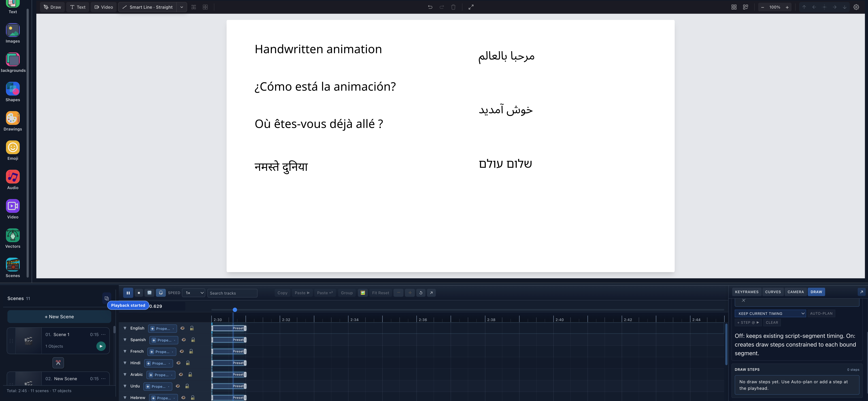The height and width of the screenshot is (401, 868).
Task: Click the blue playhead on scrubber
Action: coord(235,310)
